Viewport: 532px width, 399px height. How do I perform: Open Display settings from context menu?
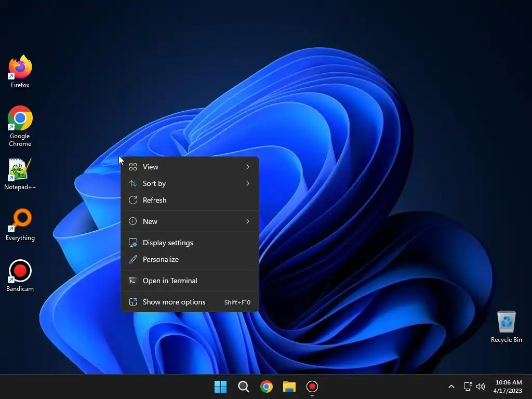190,243
